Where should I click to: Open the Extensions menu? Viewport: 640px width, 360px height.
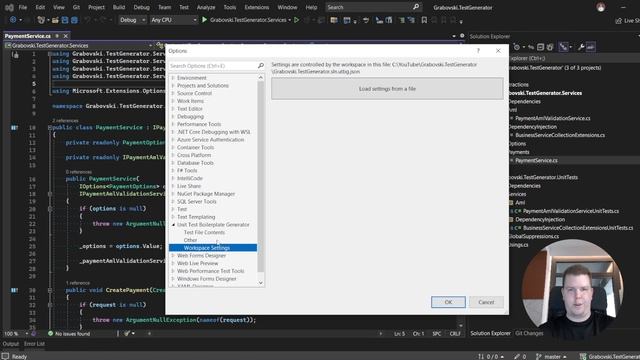click(x=256, y=7)
